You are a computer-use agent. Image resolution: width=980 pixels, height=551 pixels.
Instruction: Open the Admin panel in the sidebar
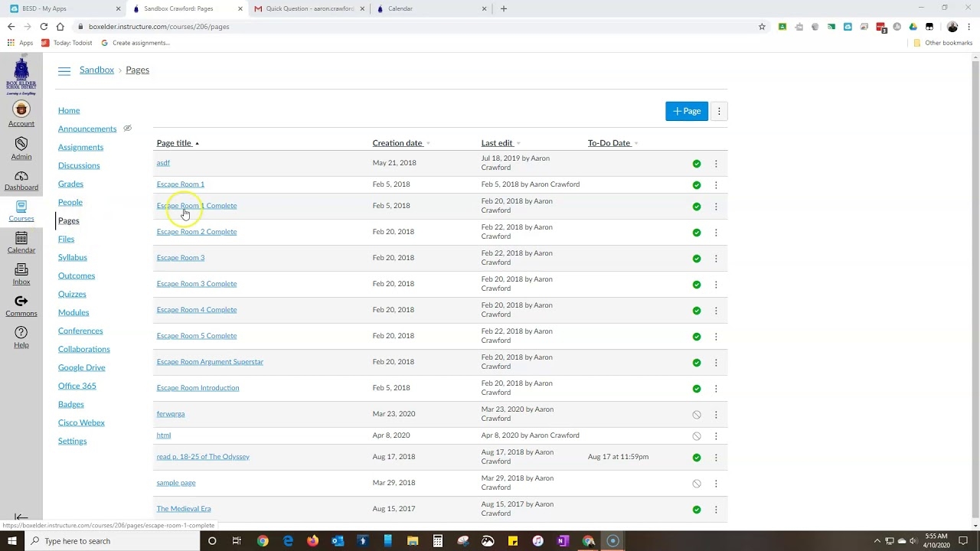21,148
